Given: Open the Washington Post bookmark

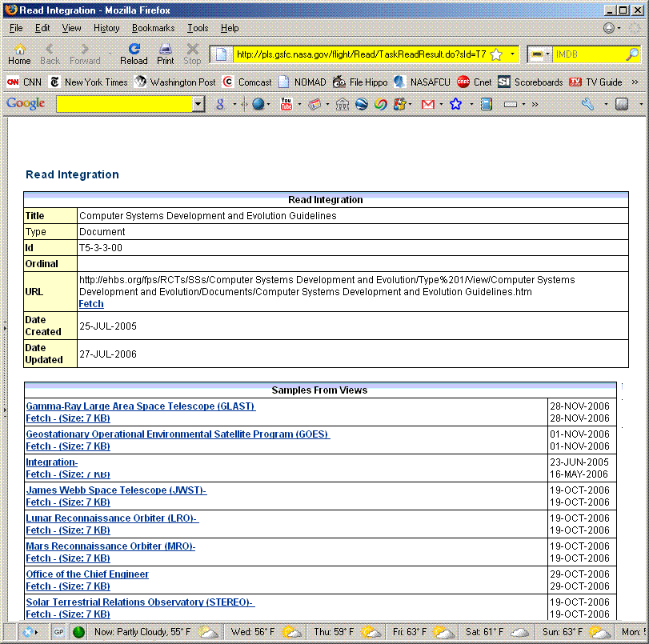Looking at the screenshot, I should point(175,82).
